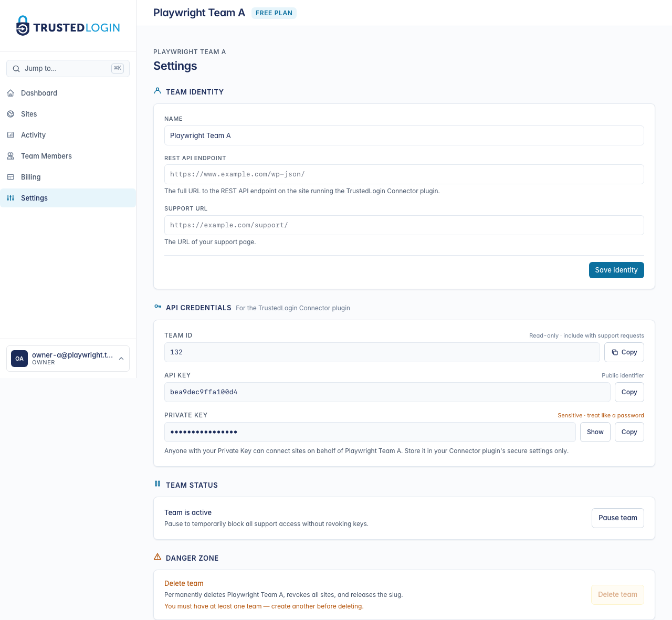Expand the owner-a account panel

68,358
